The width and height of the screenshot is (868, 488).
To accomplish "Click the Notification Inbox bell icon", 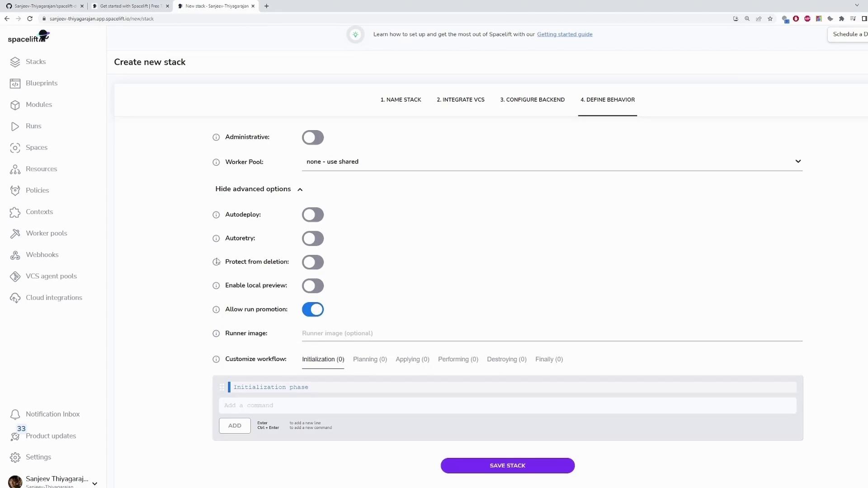I will click(15, 414).
